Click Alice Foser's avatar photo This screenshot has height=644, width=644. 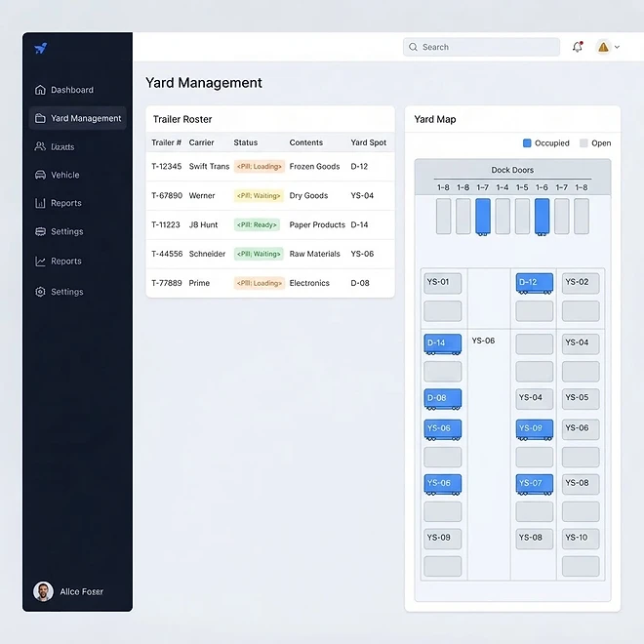43,591
